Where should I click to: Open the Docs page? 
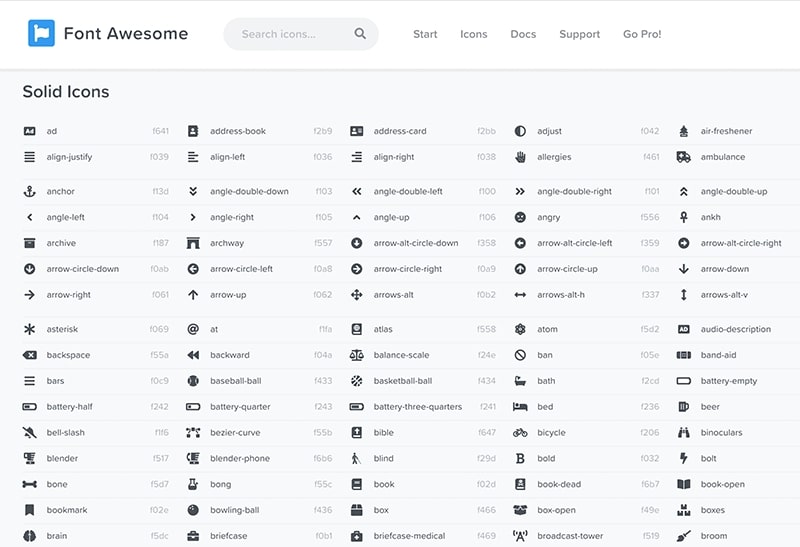pos(523,34)
